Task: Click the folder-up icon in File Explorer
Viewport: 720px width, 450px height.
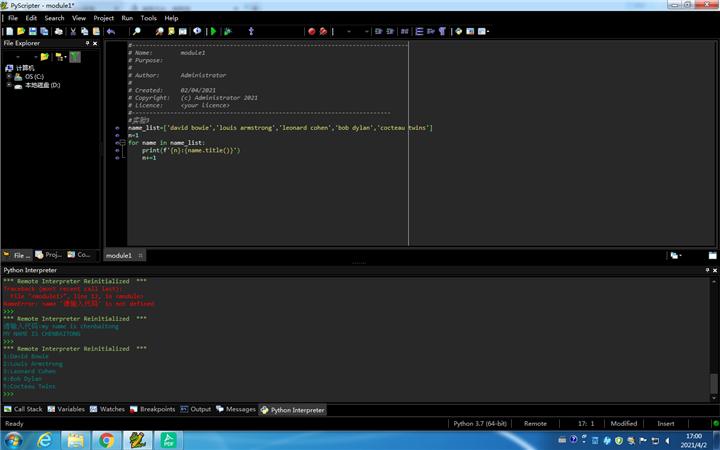Action: point(45,57)
